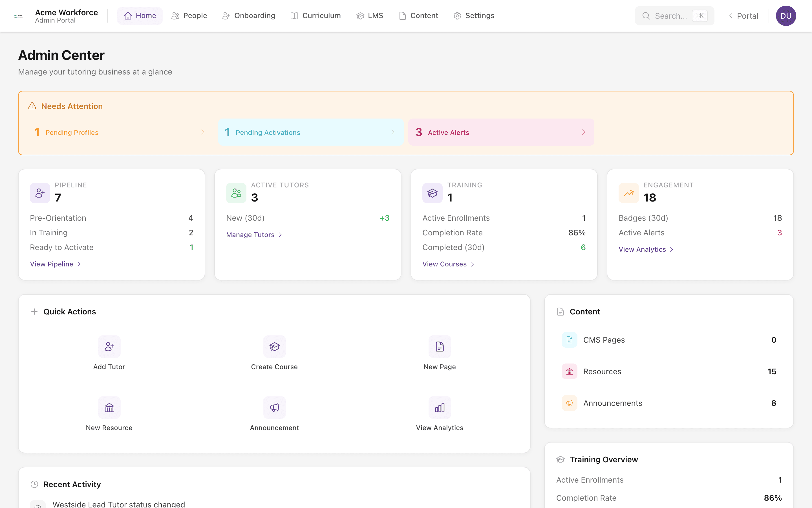Image resolution: width=812 pixels, height=508 pixels.
Task: Click the New Resource building icon
Action: (x=109, y=408)
